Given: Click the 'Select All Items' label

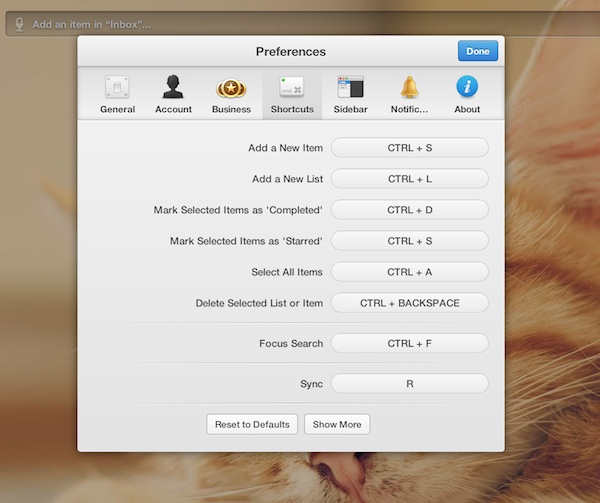Looking at the screenshot, I should pyautogui.click(x=287, y=272).
